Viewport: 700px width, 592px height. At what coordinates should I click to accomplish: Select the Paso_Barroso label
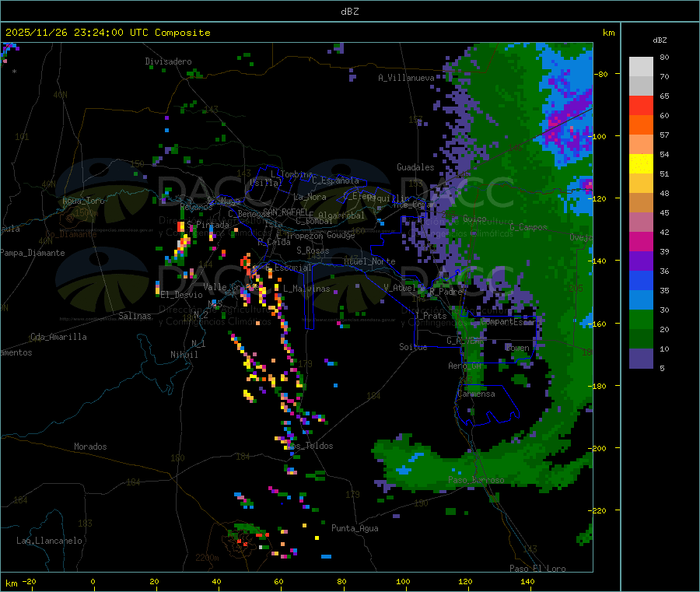pyautogui.click(x=476, y=480)
